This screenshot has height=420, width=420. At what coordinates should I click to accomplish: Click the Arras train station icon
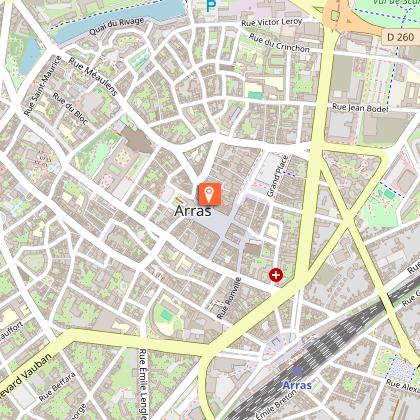[x=297, y=372]
